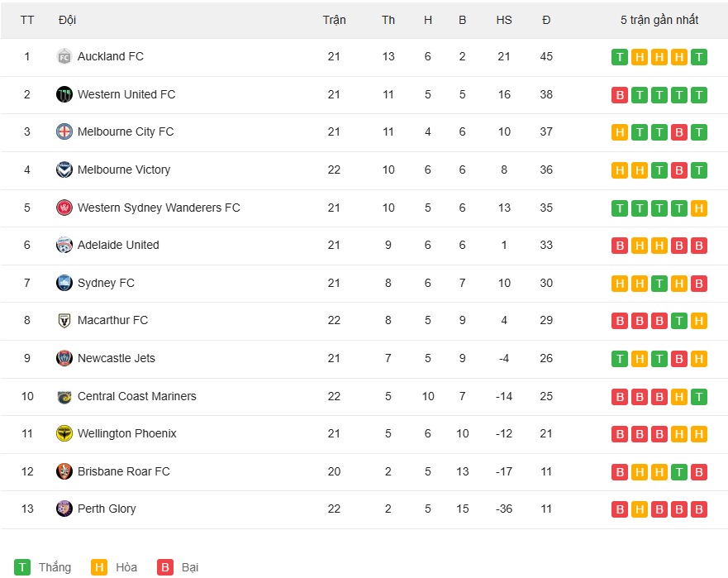Click the yellow Hòa legend swatch
This screenshot has height=578, width=728.
pyautogui.click(x=99, y=567)
